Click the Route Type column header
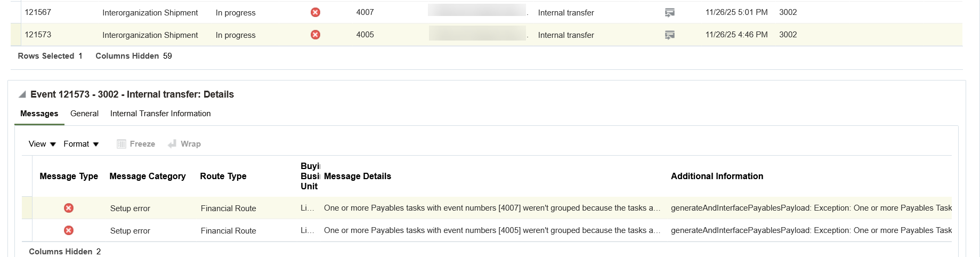This screenshot has height=257, width=980. 223,176
